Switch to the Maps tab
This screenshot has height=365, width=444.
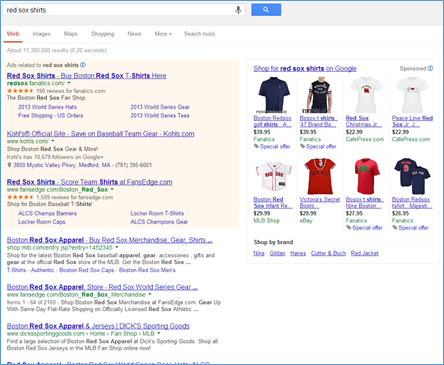click(x=71, y=34)
